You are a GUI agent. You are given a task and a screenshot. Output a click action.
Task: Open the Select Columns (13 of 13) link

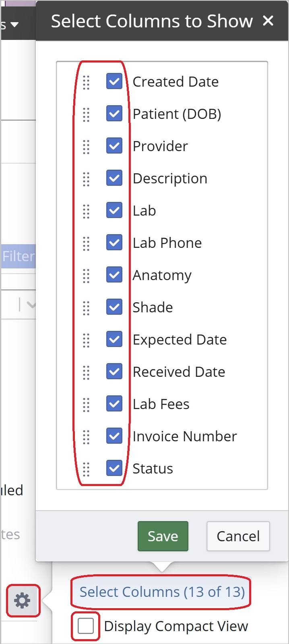click(162, 592)
